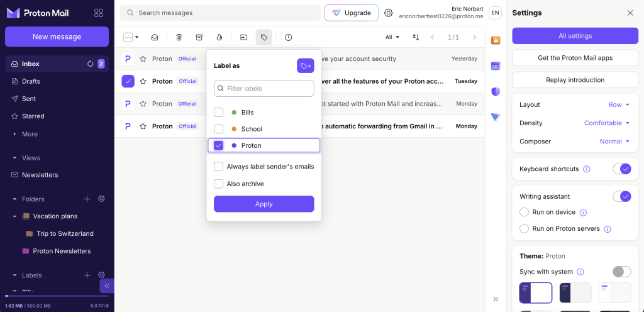
Task: Click the snooze clock icon in toolbar
Action: pyautogui.click(x=288, y=37)
